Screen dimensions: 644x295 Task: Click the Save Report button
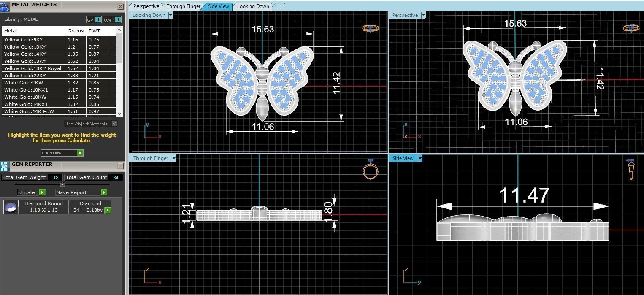click(x=76, y=192)
